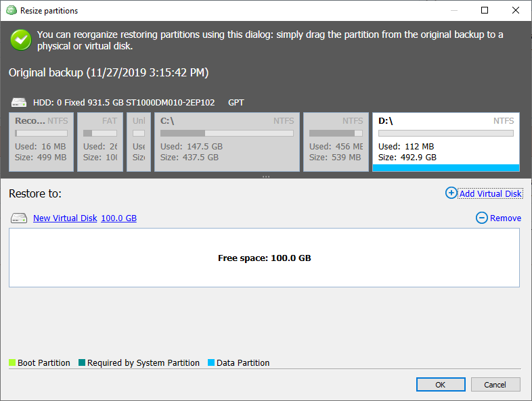Select the C:\ NTFS partition
Screen dimensions: 532x401
coord(227,142)
